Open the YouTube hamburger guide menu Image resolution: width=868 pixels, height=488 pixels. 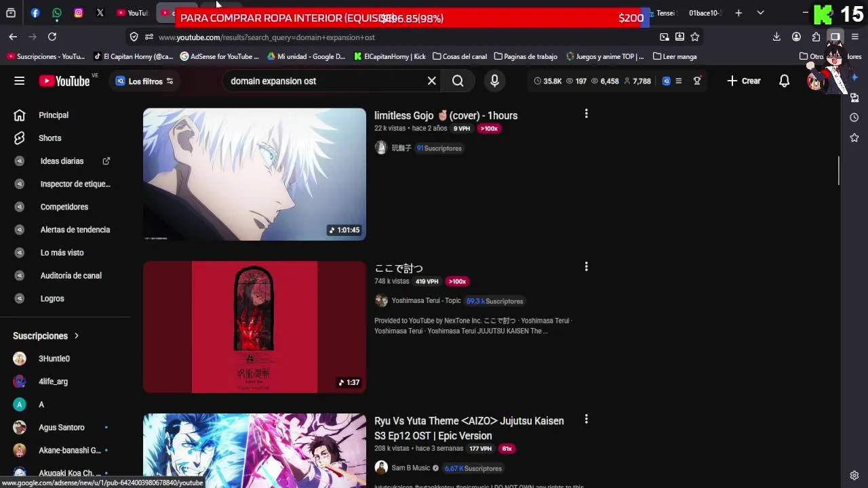19,81
